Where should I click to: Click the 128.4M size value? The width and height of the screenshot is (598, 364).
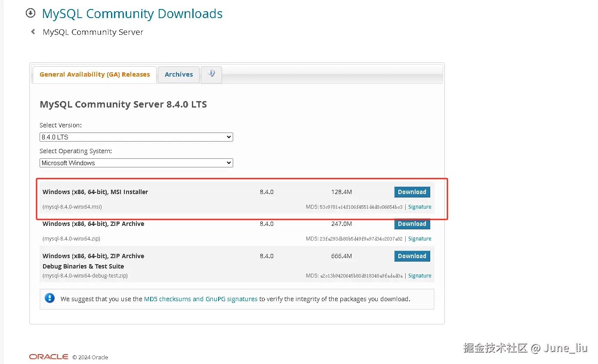click(342, 192)
